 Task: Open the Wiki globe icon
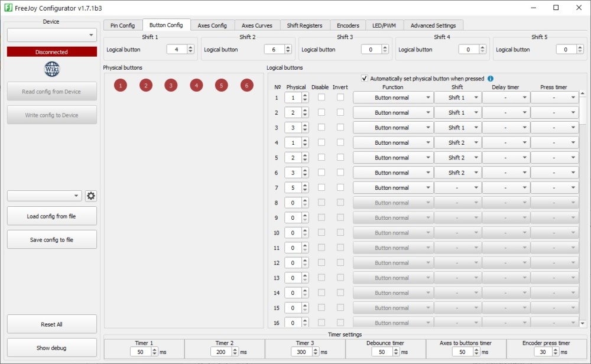[52, 69]
